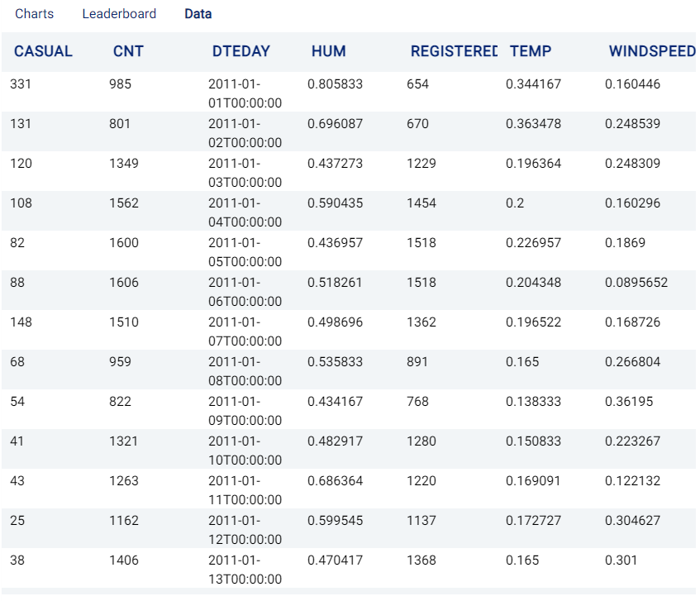
Task: Click the CASUAL column header
Action: [x=43, y=51]
